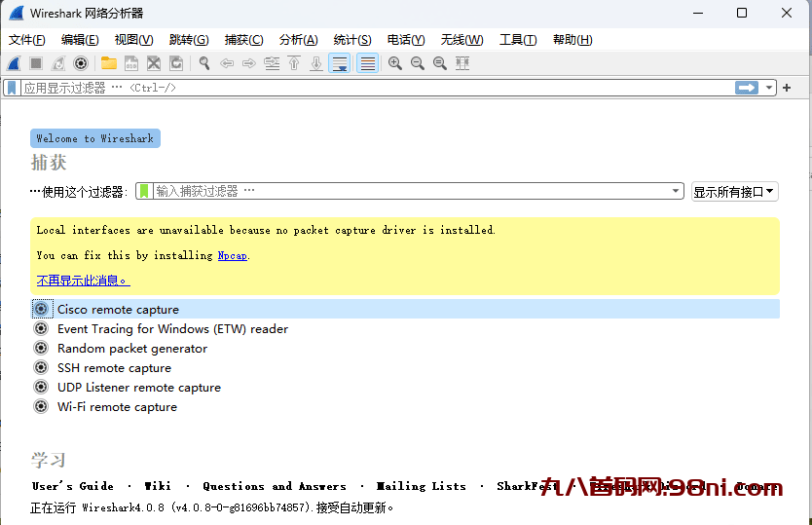Screen dimensions: 812x525
Task: Open the 显示所有接口 dropdown
Action: coord(734,192)
